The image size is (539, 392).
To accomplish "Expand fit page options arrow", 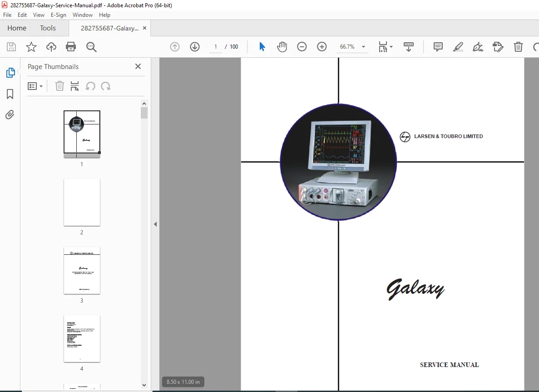I will coord(391,47).
